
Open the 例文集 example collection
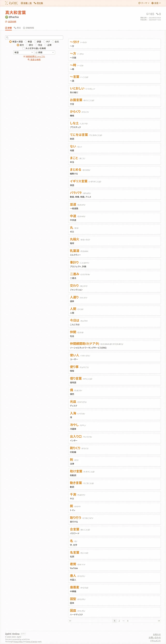pyautogui.click(x=38, y=3)
